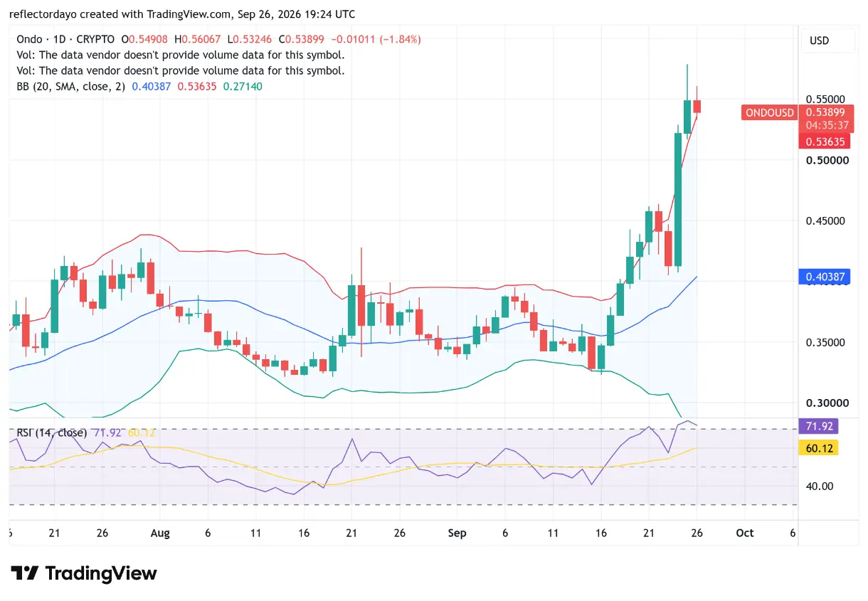Click the 0.35000 price axis tick
The image size is (868, 601).
825,342
